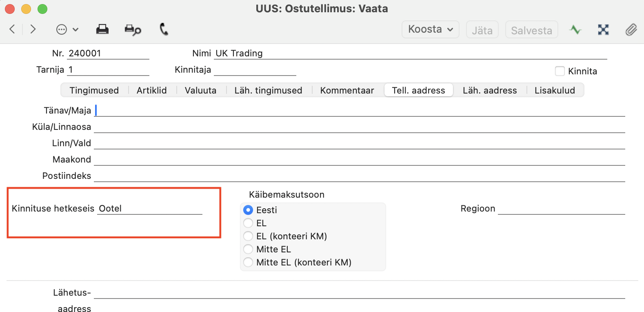Click into the Linn/Vald field
The height and width of the screenshot is (312, 644).
360,143
